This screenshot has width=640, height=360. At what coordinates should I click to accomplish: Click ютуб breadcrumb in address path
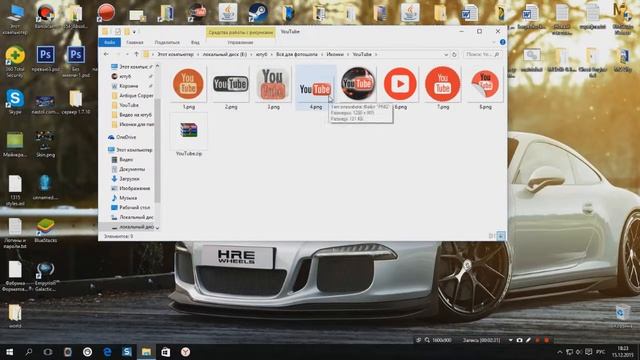261,54
